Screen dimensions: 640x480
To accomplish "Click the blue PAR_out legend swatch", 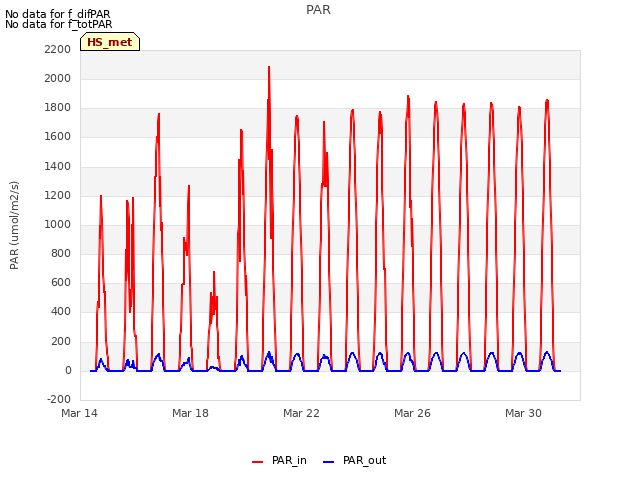I will [329, 462].
